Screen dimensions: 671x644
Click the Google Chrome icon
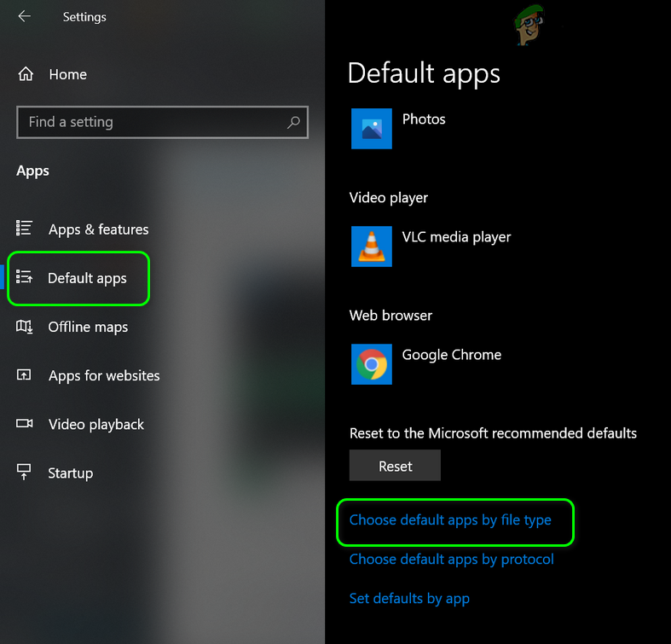(372, 364)
